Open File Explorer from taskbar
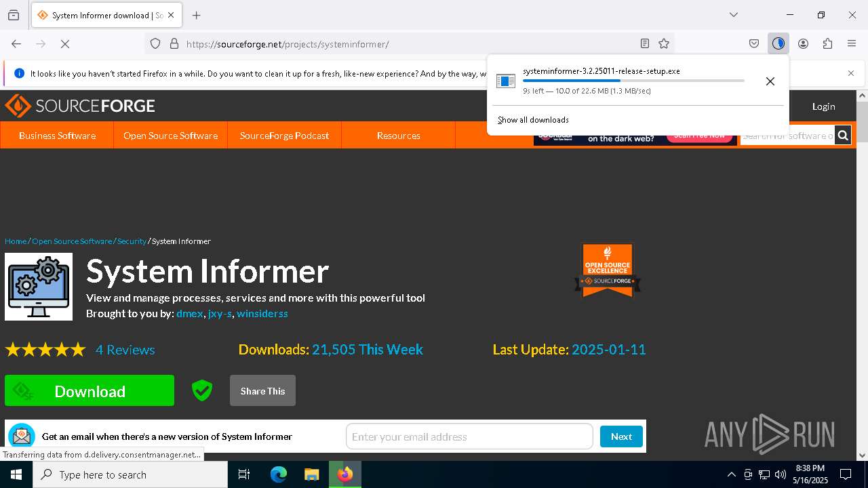 coord(311,474)
